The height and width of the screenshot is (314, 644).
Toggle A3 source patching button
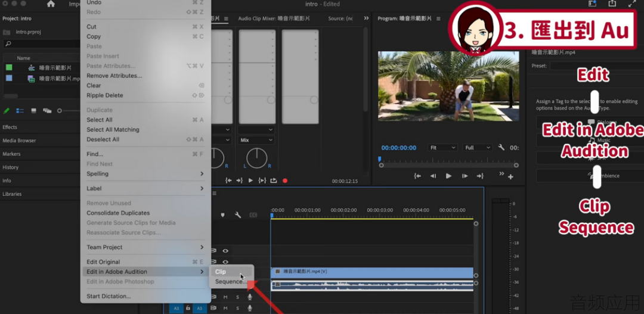pos(176,308)
